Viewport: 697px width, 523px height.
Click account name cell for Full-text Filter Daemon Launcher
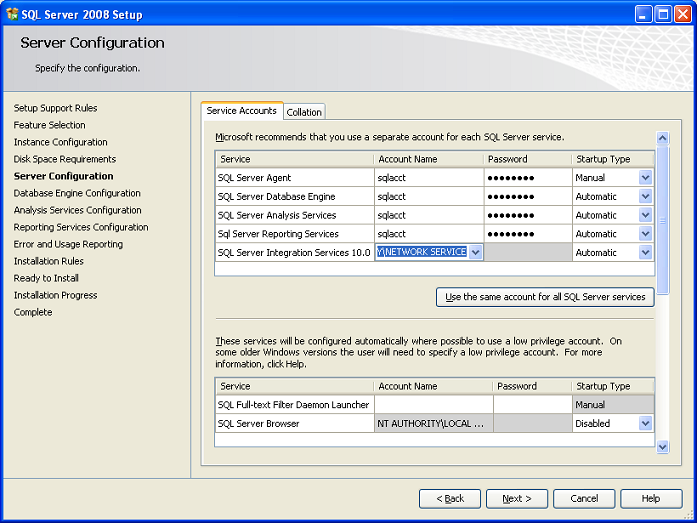[x=434, y=405]
